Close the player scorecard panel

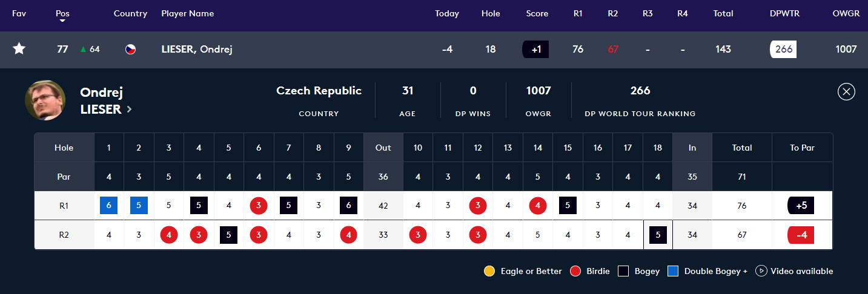846,91
